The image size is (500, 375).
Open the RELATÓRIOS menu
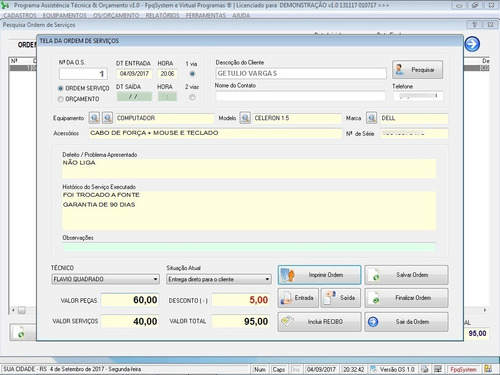tap(162, 15)
